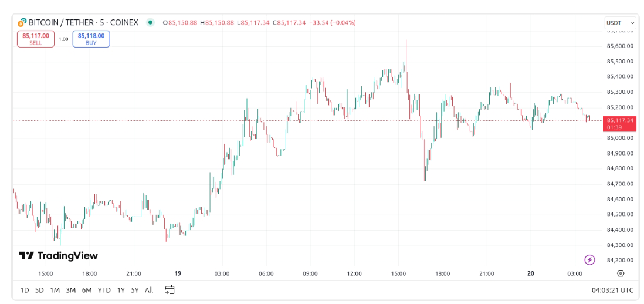Open the Go to date calendar icon

pyautogui.click(x=170, y=290)
